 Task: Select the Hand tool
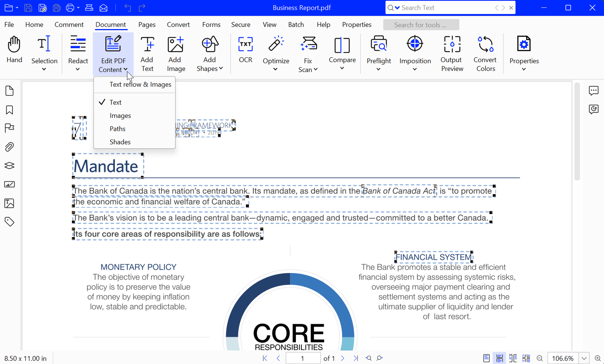click(14, 50)
